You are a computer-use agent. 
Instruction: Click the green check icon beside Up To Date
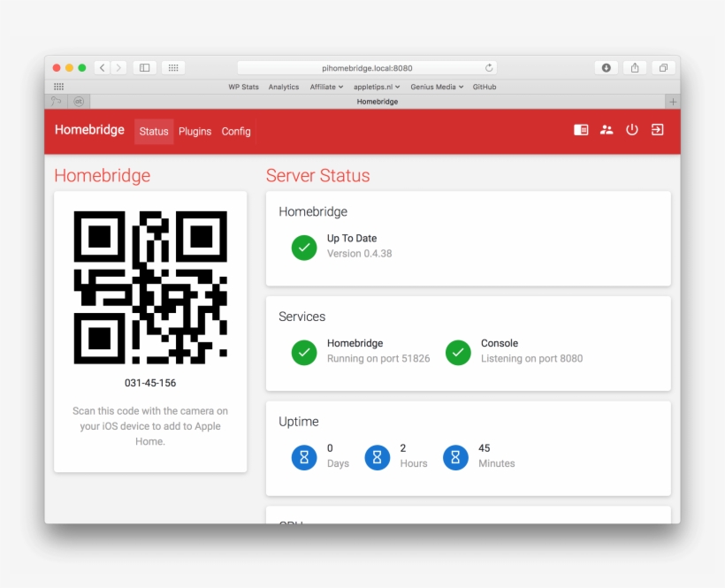(x=304, y=248)
